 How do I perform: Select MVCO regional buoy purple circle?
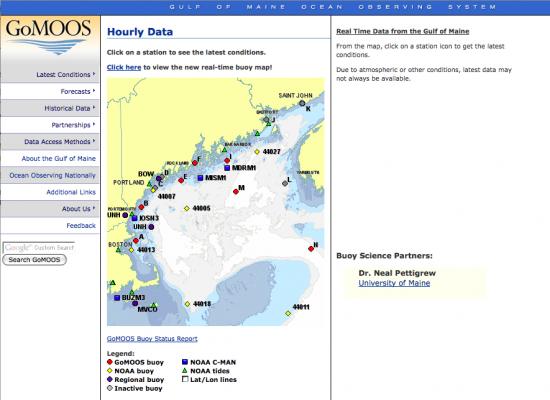[135, 303]
